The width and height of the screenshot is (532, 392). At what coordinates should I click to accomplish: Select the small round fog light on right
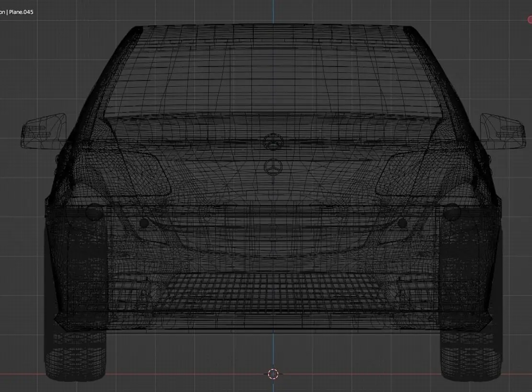pyautogui.click(x=402, y=223)
